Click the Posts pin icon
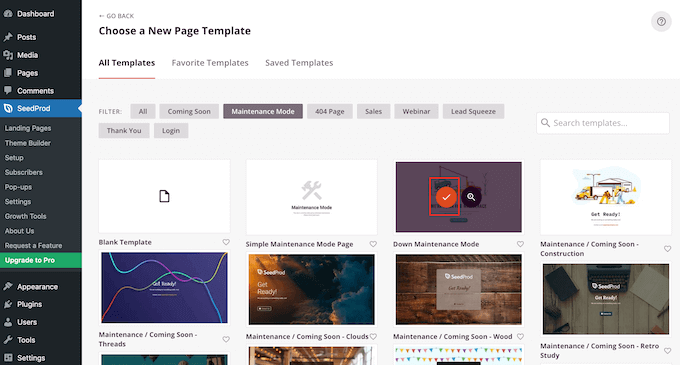The image size is (680, 365). pyautogui.click(x=8, y=37)
